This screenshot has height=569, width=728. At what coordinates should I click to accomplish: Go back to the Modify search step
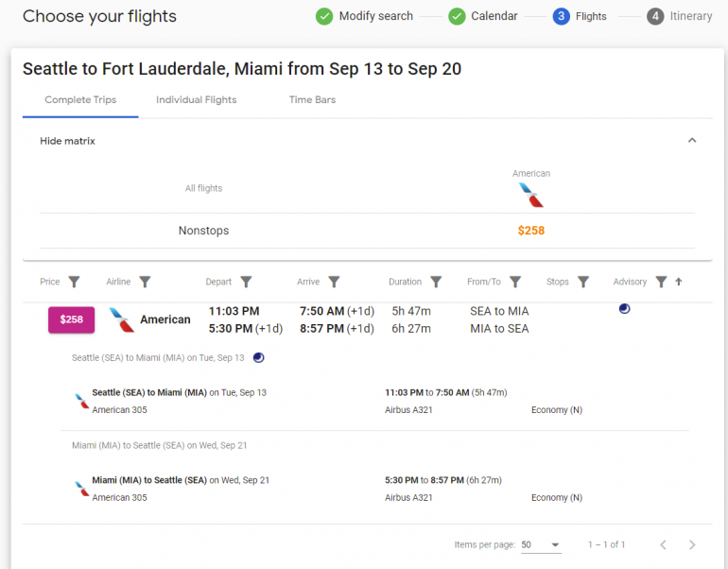click(x=365, y=16)
